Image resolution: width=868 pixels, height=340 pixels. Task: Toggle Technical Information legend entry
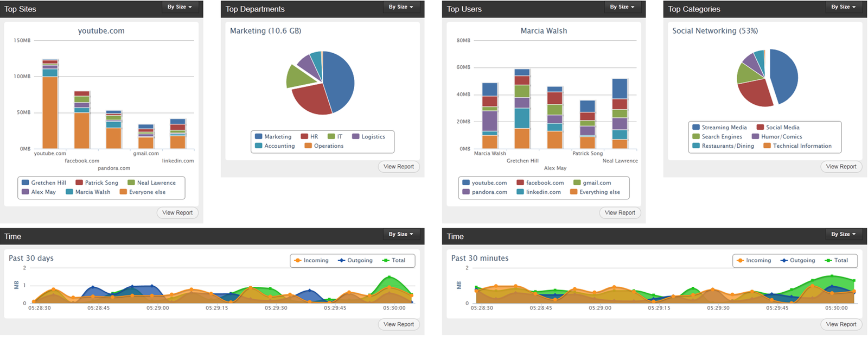[x=797, y=146]
